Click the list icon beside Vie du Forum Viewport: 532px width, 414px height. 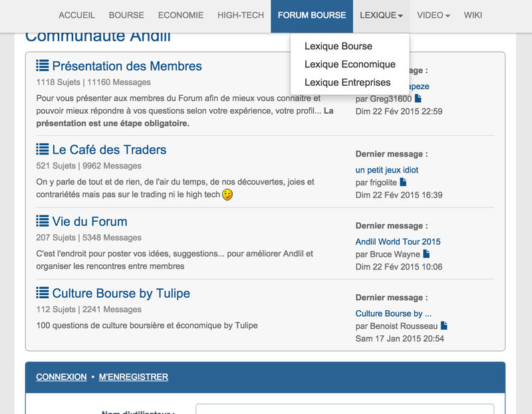[43, 221]
